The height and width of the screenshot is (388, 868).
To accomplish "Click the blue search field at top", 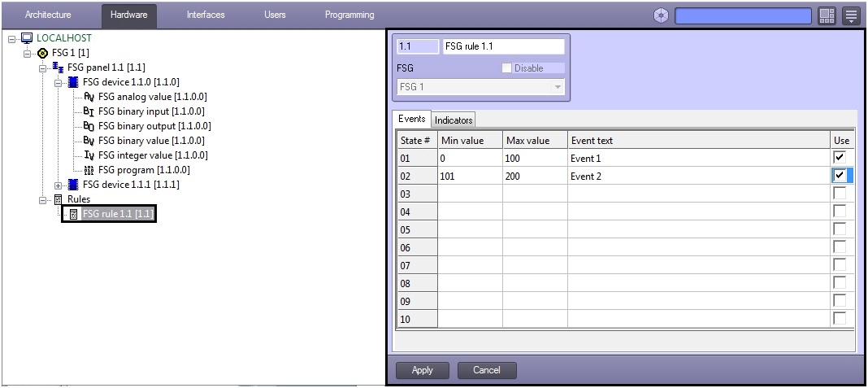I will tap(744, 15).
